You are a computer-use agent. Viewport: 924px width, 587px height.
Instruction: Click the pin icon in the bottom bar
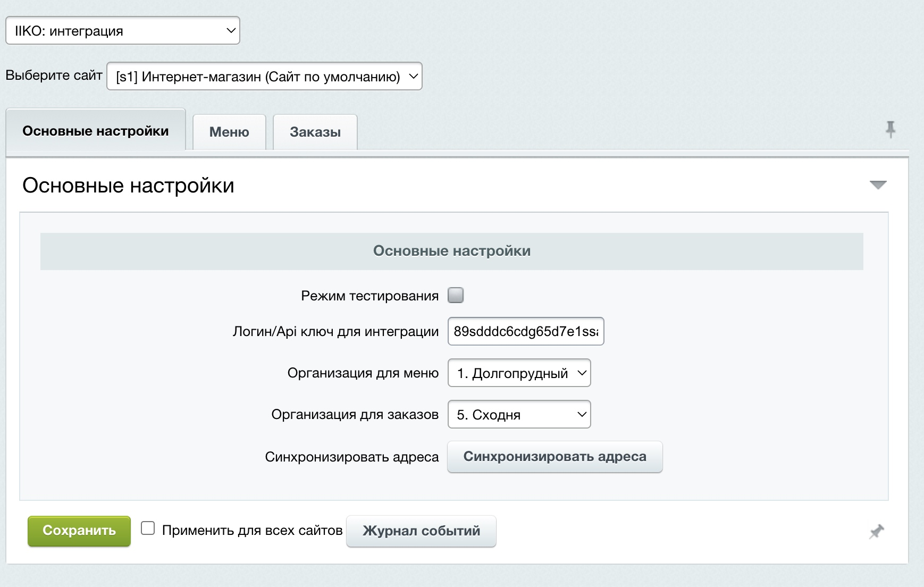[876, 531]
